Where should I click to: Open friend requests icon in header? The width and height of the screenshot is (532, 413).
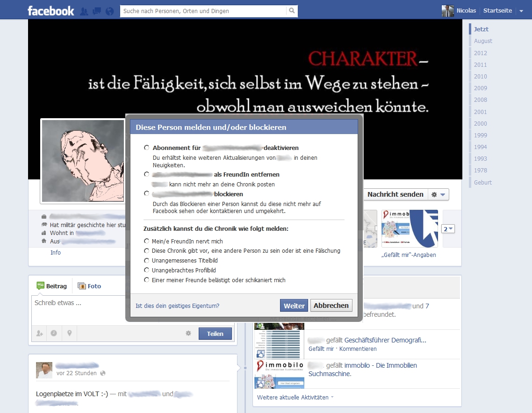[85, 11]
